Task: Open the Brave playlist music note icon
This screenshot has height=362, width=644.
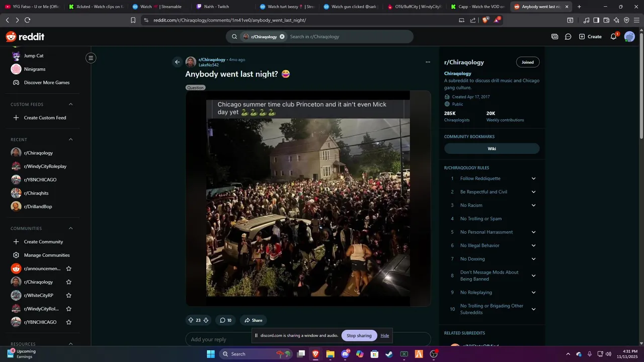Action: point(586,20)
